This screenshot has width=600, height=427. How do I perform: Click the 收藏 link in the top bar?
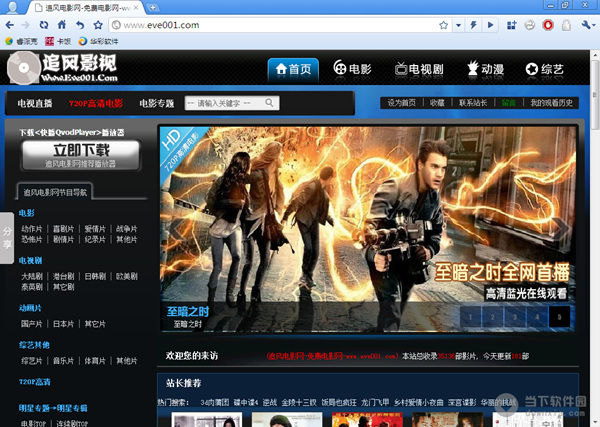pos(437,103)
